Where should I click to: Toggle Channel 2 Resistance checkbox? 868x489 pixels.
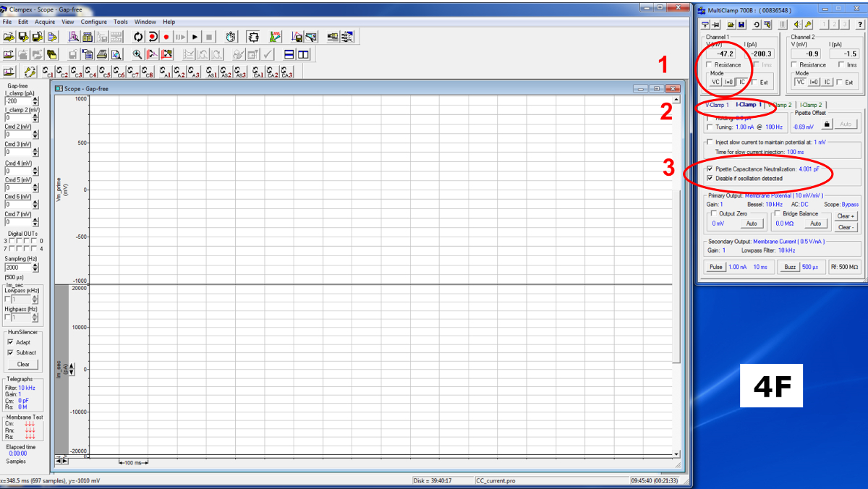(794, 64)
